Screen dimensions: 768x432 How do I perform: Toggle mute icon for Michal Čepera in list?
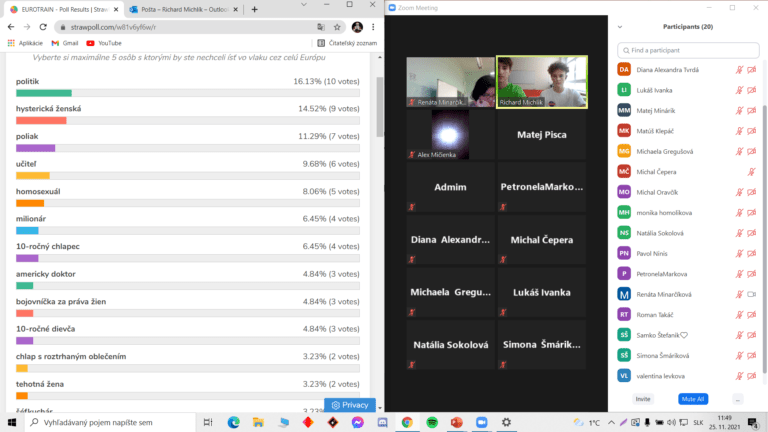point(751,172)
